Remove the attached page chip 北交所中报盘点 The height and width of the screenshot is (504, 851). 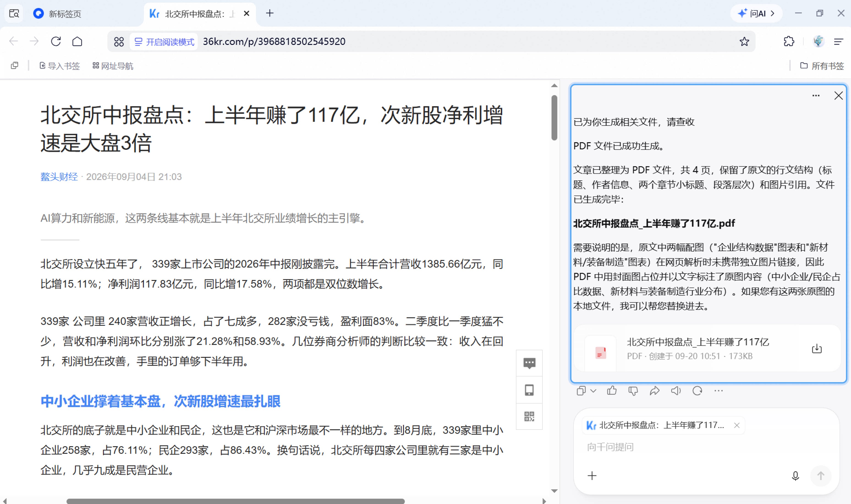coord(737,425)
